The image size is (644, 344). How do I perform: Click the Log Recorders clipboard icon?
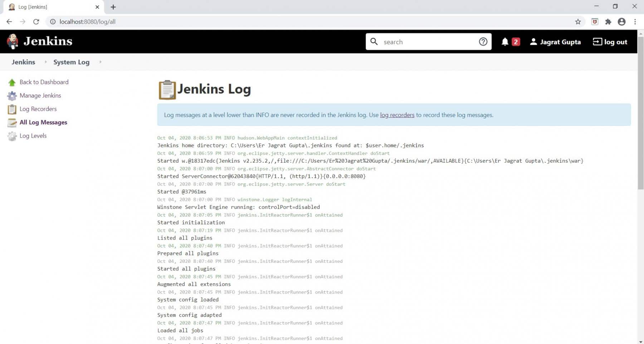(12, 109)
